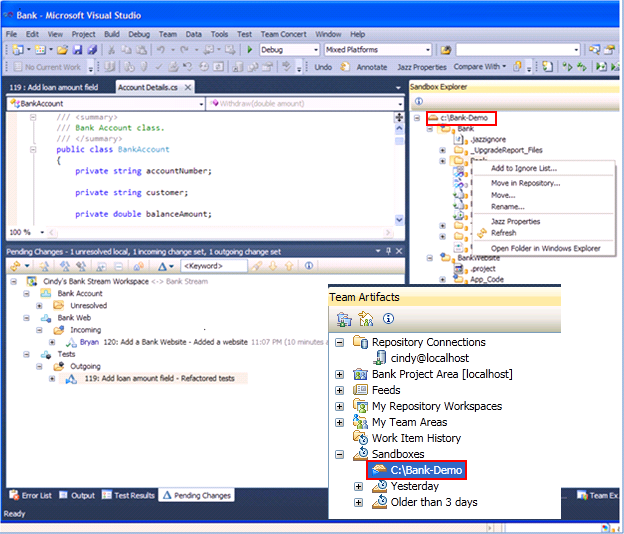624x534 pixels.
Task: Click the Feeds icon in Team Artifacts
Action: 360,390
